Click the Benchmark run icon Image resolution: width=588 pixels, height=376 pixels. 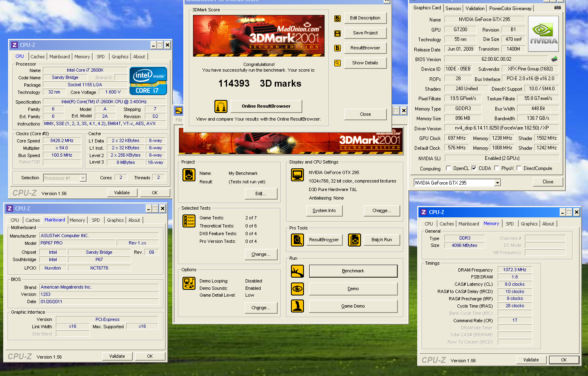point(297,271)
